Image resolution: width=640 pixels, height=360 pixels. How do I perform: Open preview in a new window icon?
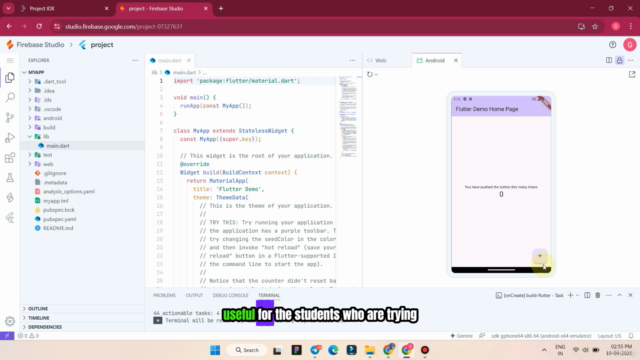632,74
